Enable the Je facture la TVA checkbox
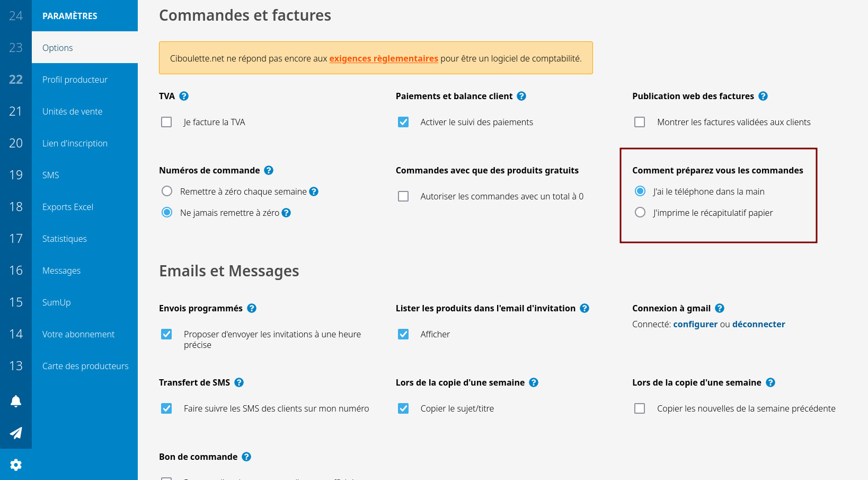The width and height of the screenshot is (868, 480). [x=166, y=122]
